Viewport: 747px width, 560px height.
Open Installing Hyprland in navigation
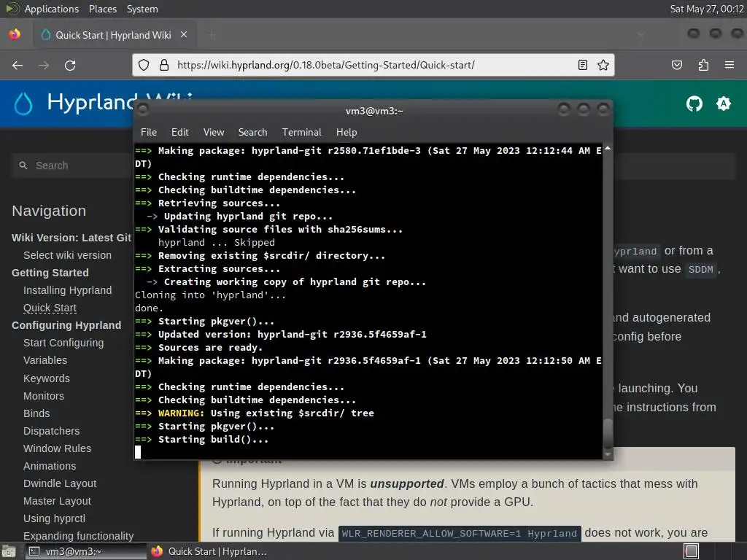[67, 290]
